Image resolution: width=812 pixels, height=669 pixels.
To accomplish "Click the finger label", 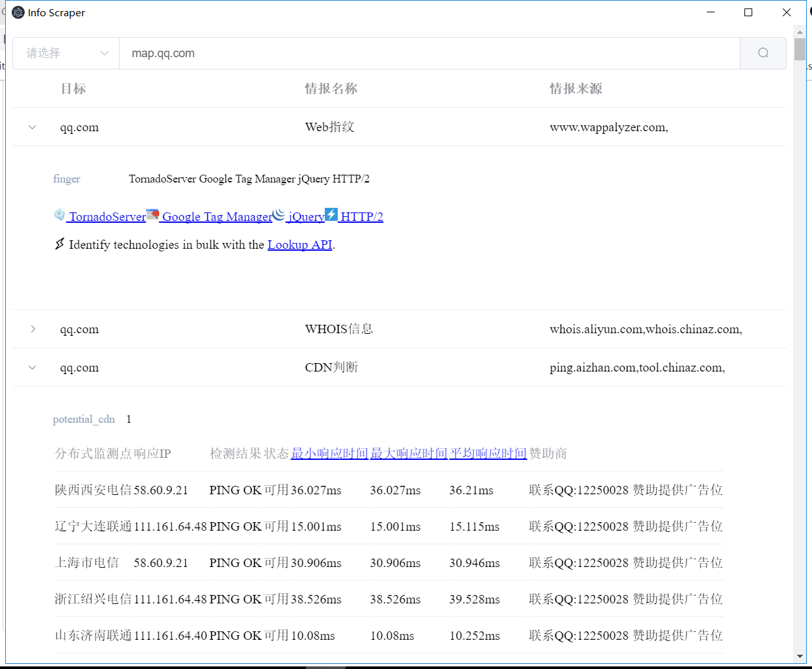I will click(x=67, y=179).
